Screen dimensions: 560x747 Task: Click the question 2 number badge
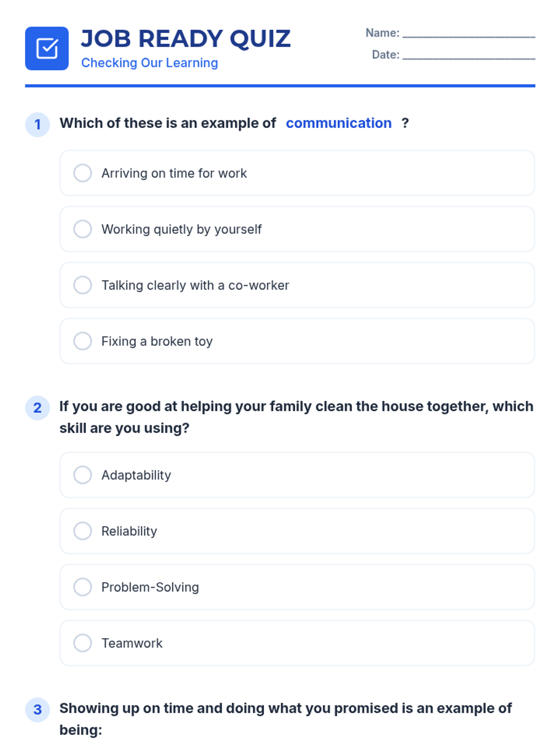point(37,408)
